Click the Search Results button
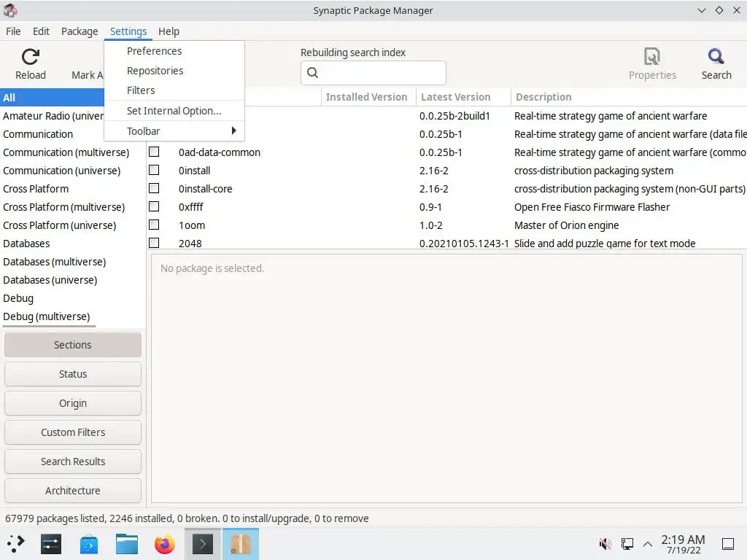The image size is (747, 560). pyautogui.click(x=73, y=462)
